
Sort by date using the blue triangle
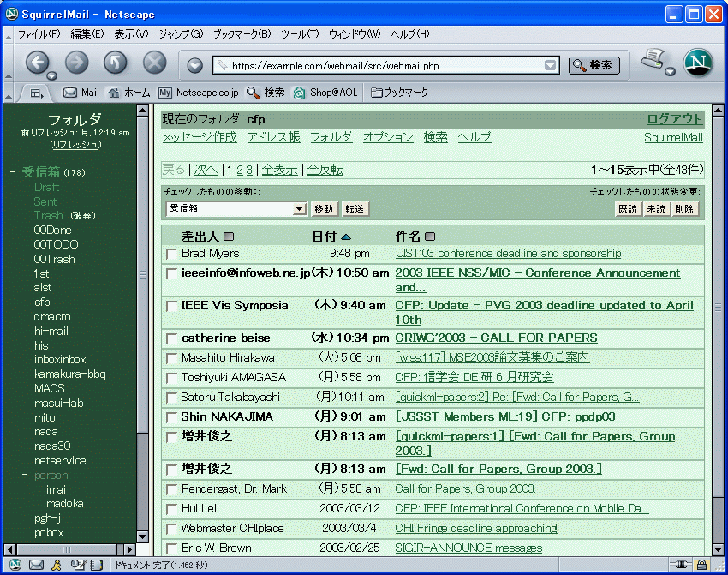coord(346,237)
